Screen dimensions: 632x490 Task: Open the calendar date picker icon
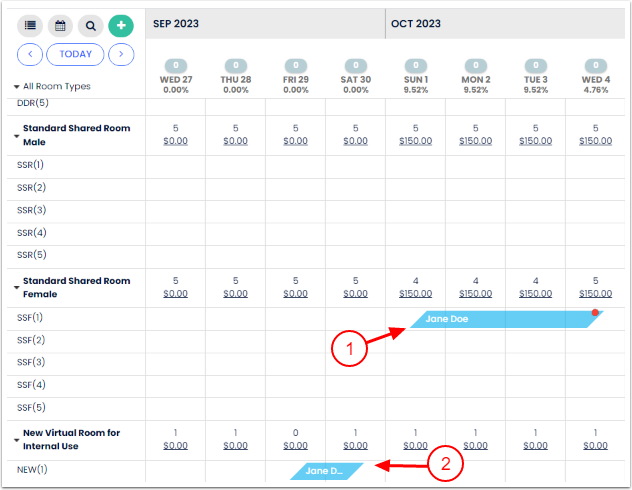pyautogui.click(x=60, y=26)
